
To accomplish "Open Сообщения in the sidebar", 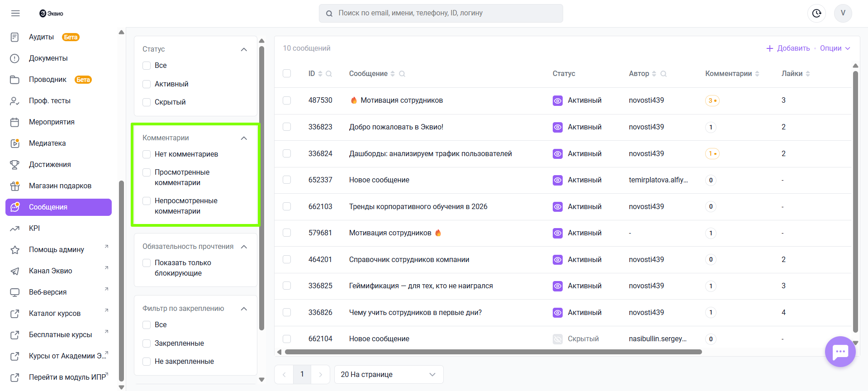I will point(58,207).
